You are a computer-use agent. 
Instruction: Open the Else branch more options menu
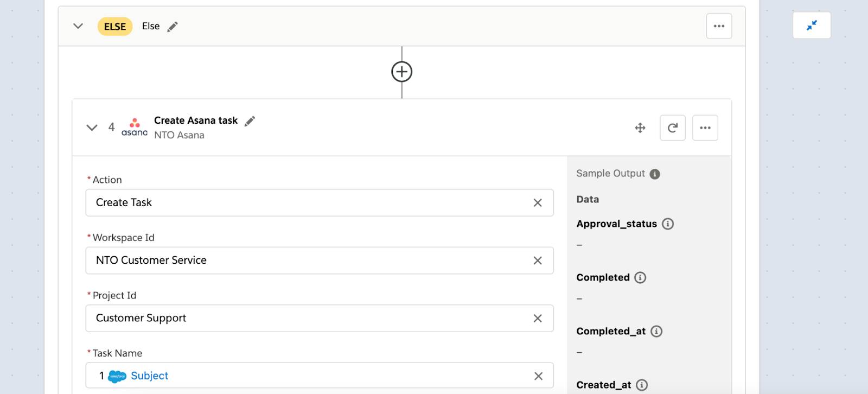(719, 26)
